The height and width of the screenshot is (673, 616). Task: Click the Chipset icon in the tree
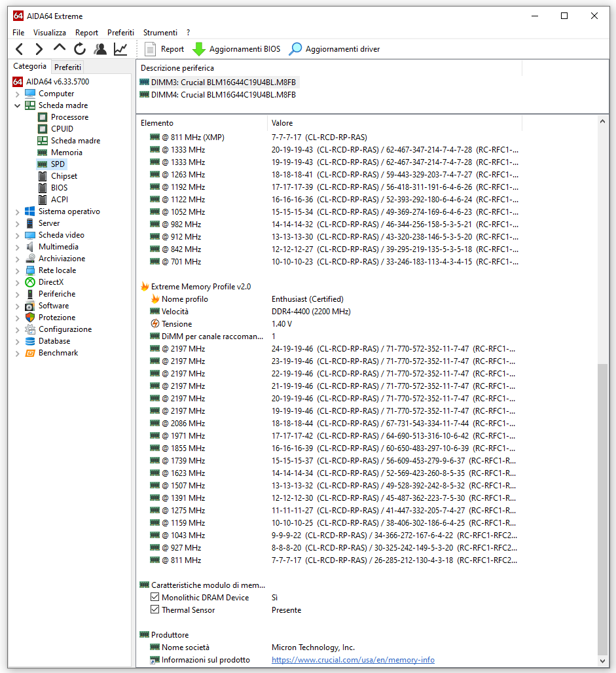coord(43,176)
